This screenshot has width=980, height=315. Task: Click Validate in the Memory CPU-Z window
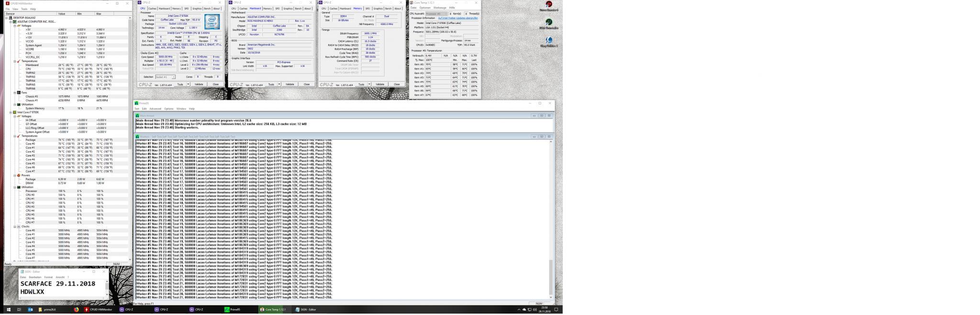point(380,84)
